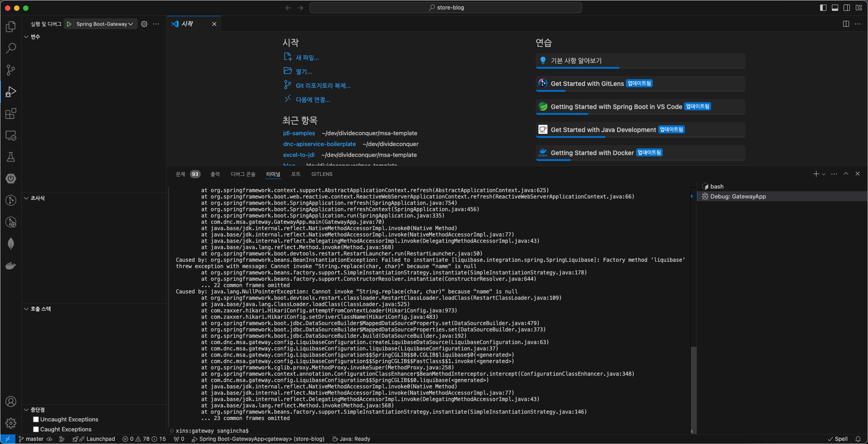Open the Source Control view

coord(11,70)
